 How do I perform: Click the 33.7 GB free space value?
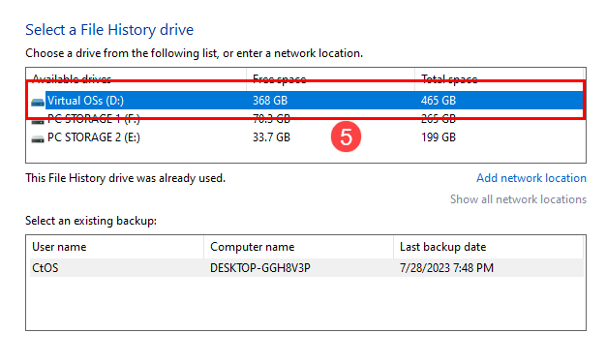point(271,137)
